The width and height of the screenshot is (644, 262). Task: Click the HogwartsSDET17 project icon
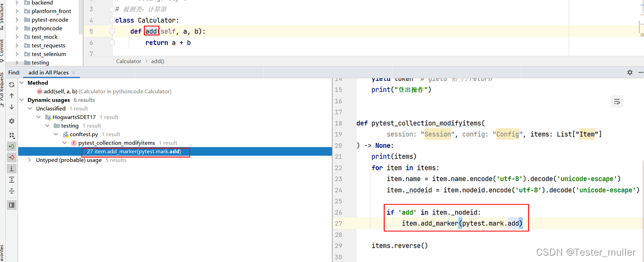(48, 117)
